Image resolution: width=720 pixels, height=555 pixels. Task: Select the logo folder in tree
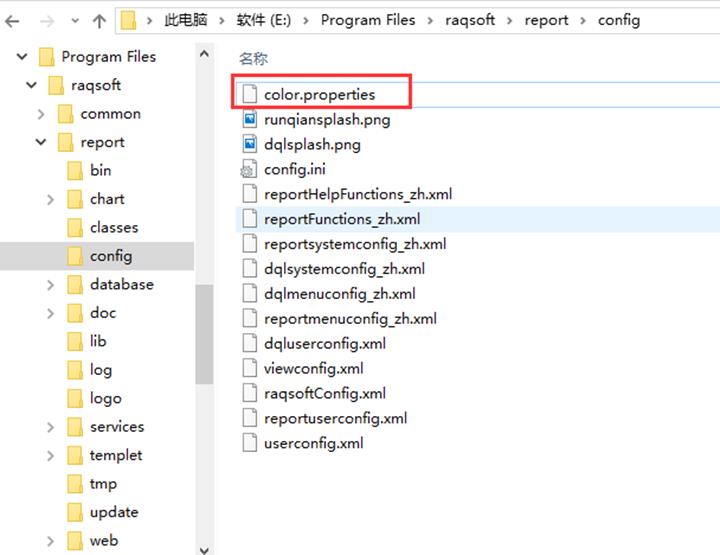coord(106,398)
